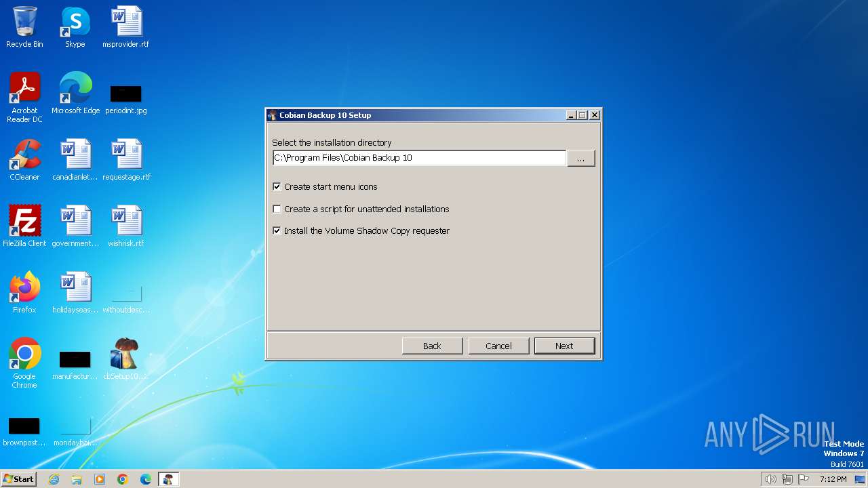The image size is (868, 488).
Task: Select the Firefox desktop shortcut
Action: point(24,293)
